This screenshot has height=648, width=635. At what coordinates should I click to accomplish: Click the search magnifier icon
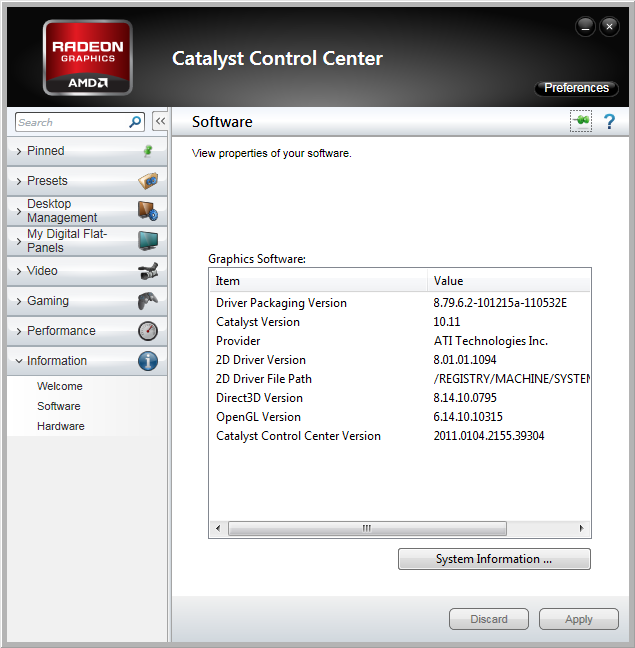tap(135, 122)
